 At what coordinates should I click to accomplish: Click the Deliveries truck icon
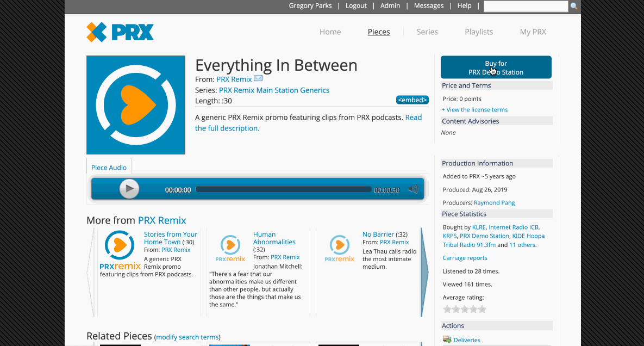coord(447,339)
